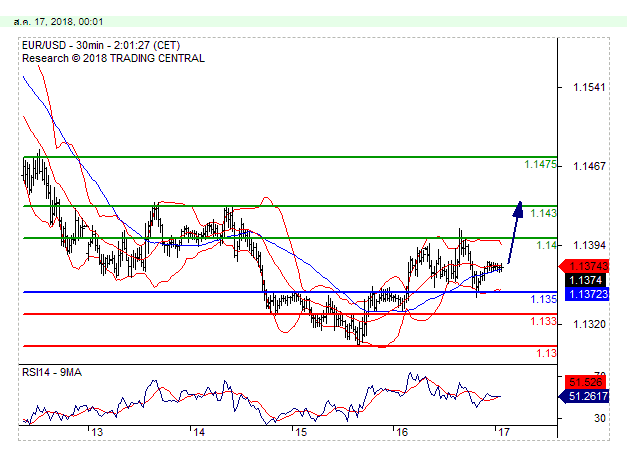
Task: Click the red 51.526 RSI value tag
Action: tap(586, 382)
